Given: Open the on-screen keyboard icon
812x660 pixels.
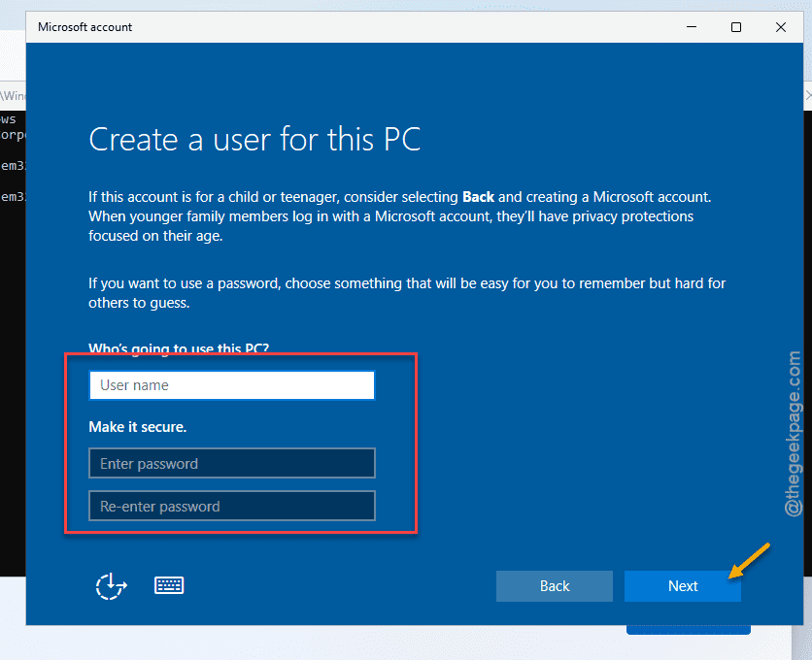Looking at the screenshot, I should click(x=169, y=585).
